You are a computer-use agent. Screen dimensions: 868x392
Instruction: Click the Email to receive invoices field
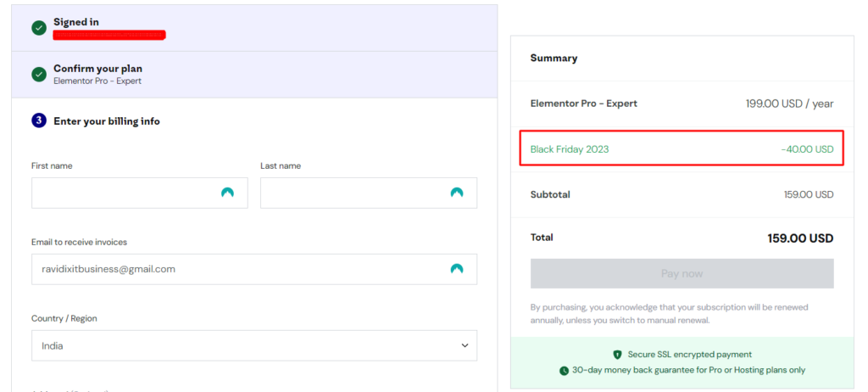(254, 270)
